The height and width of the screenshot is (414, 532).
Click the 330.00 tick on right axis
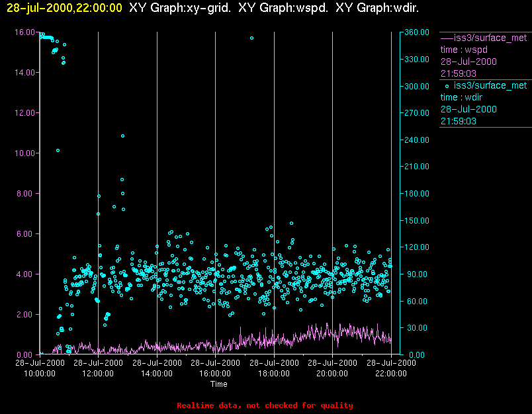(x=417, y=60)
